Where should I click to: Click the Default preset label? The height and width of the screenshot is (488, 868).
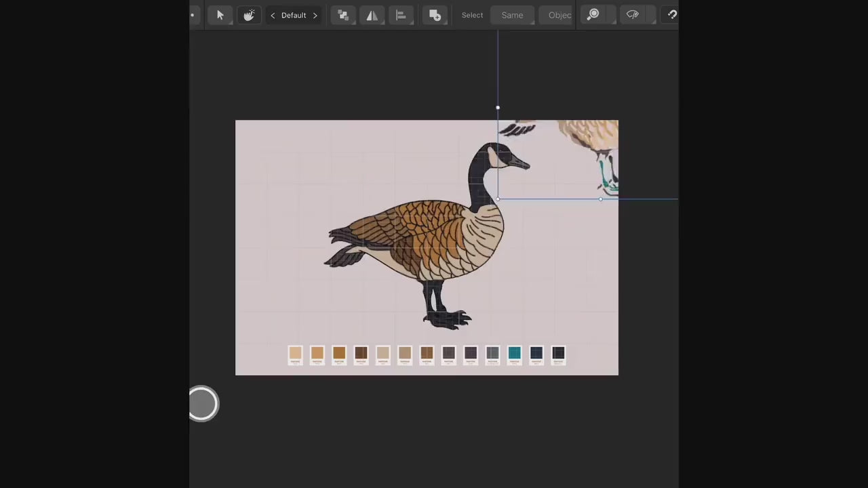[294, 15]
